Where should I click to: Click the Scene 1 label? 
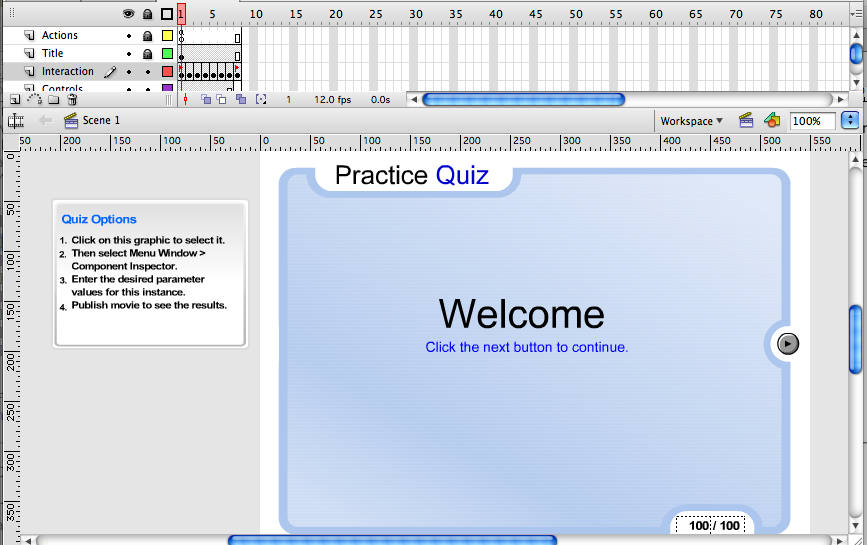[101, 120]
